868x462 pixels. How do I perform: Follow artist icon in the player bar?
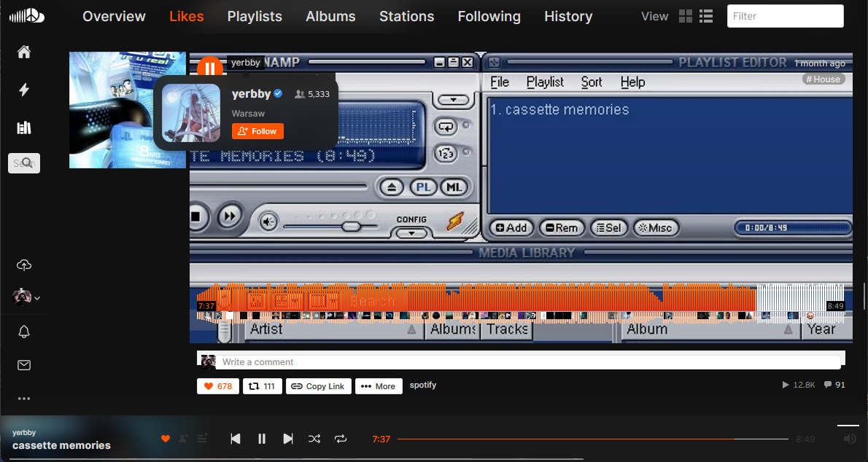coord(182,438)
